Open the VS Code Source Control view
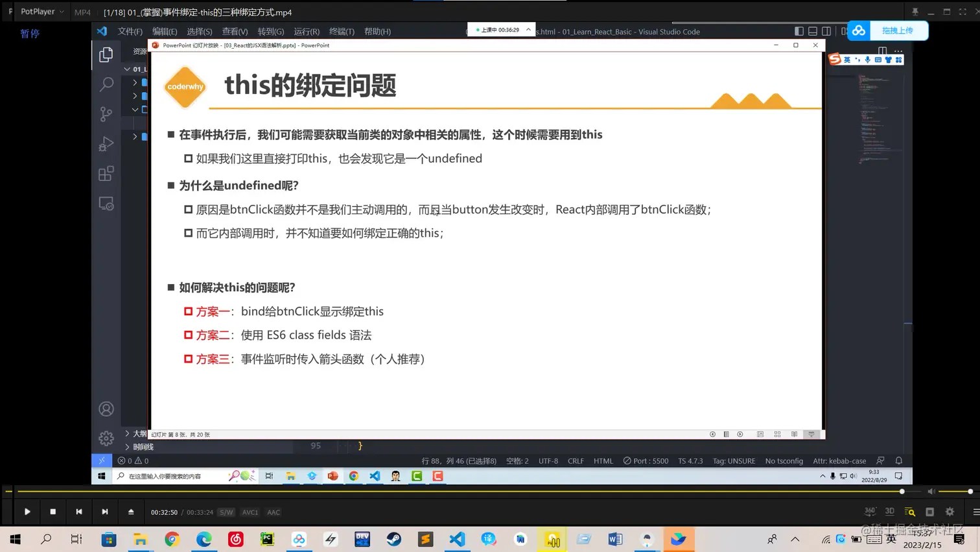The width and height of the screenshot is (980, 552). tap(106, 114)
